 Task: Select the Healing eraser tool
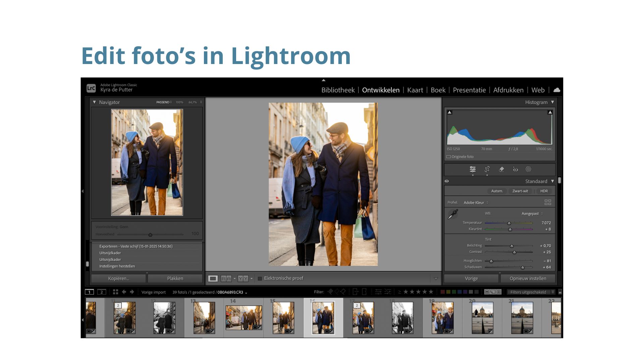click(501, 169)
